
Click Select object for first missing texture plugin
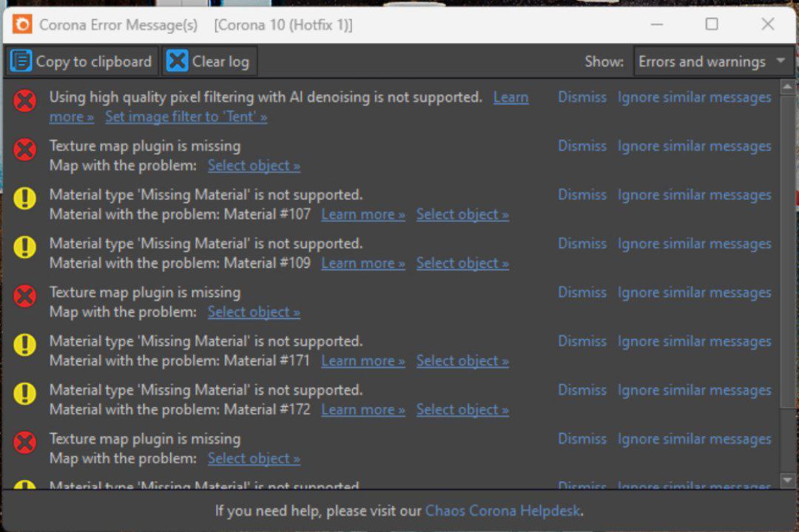(x=254, y=166)
